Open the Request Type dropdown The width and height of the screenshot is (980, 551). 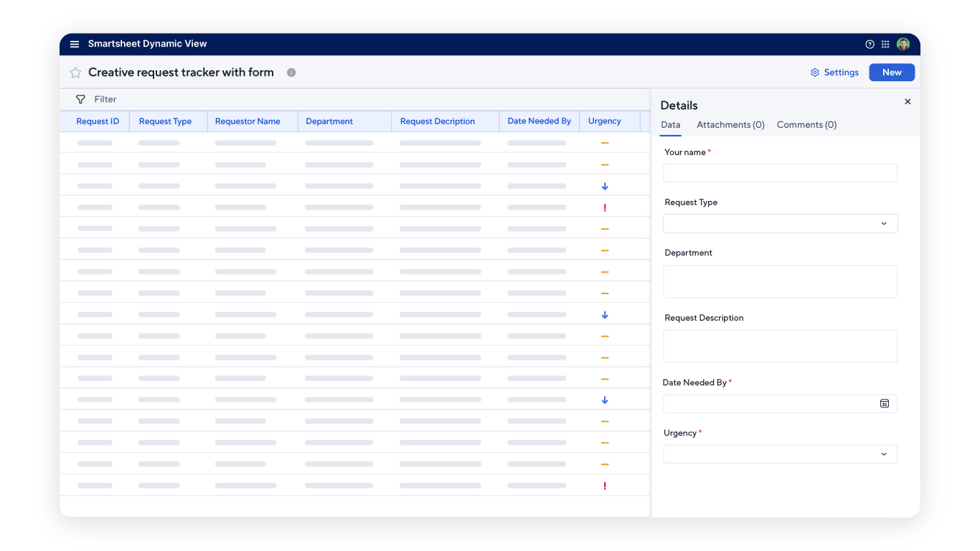780,223
